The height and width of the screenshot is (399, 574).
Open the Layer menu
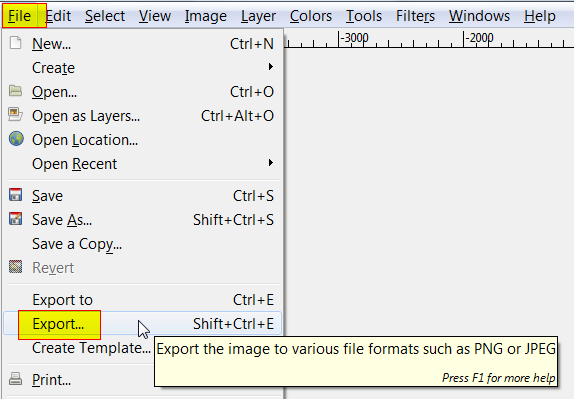(x=258, y=16)
